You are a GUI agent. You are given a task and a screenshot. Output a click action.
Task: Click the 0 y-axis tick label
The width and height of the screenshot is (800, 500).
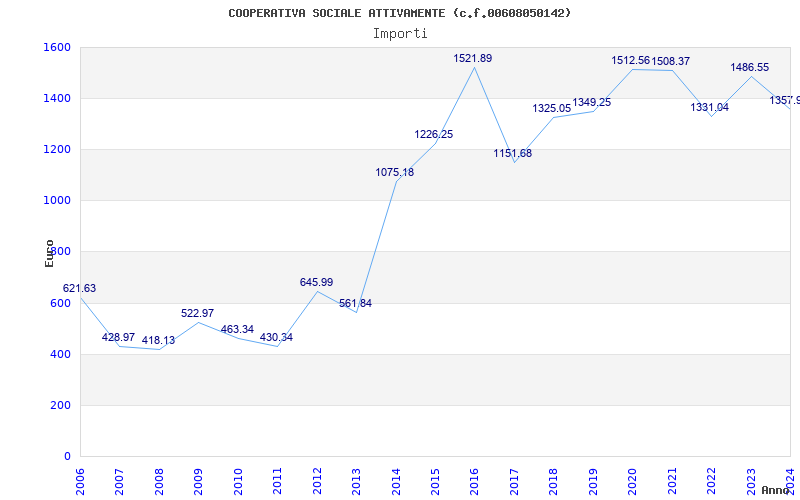67,457
